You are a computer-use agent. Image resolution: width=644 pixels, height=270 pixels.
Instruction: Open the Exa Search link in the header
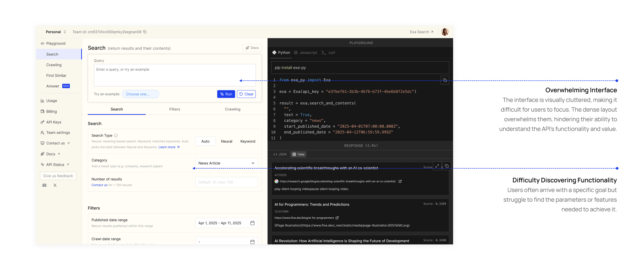click(422, 32)
